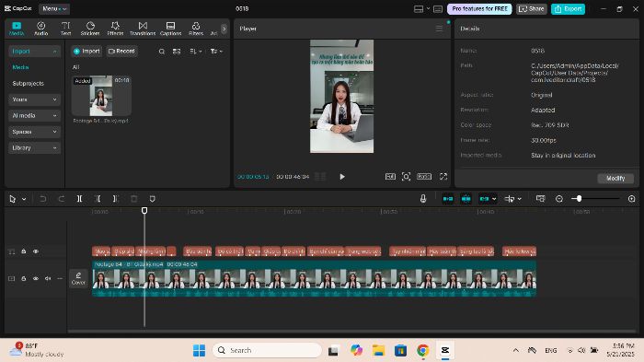Viewport: 644px width, 362px height.
Task: Zoom out the timeline with minus icon
Action: tap(559, 199)
